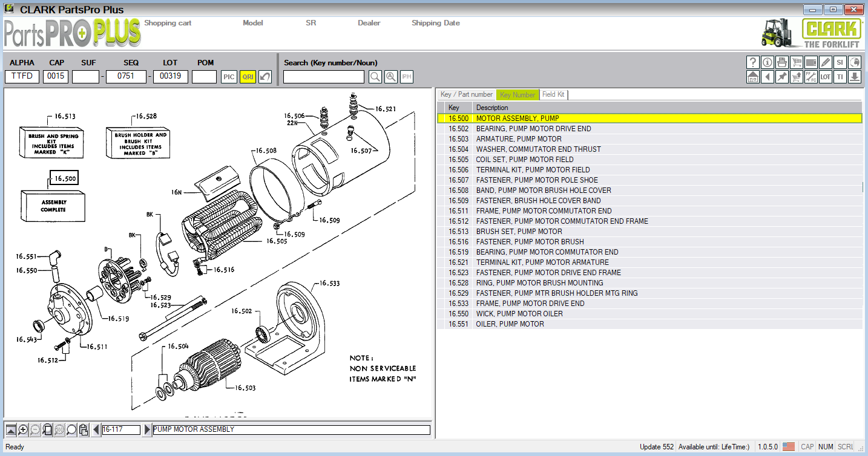Viewport: 868px width, 456px height.
Task: Click the page number field showing 16-117
Action: tap(121, 430)
